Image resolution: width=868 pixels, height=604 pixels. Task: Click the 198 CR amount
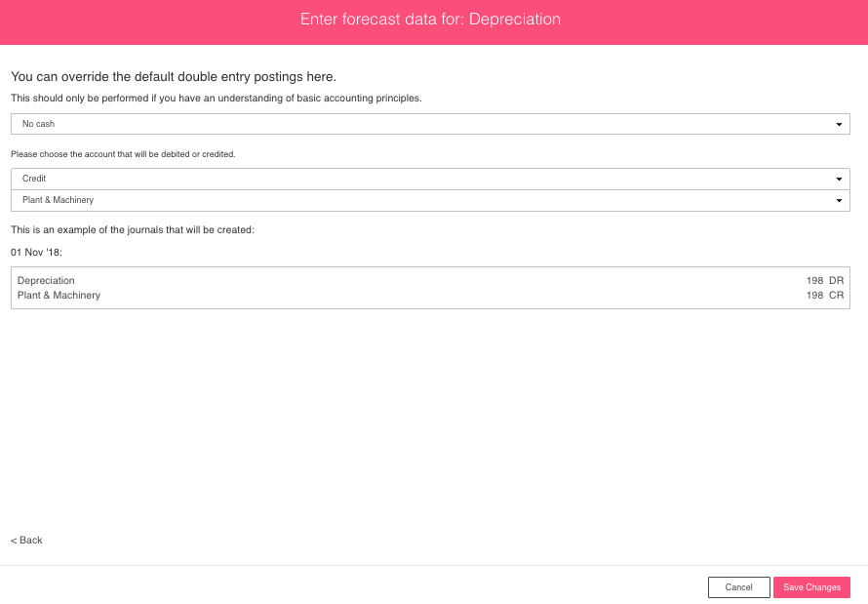(825, 295)
